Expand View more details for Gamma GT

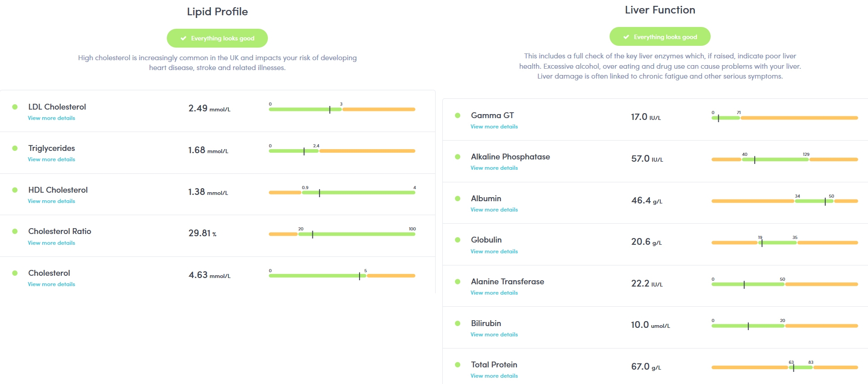(x=494, y=127)
